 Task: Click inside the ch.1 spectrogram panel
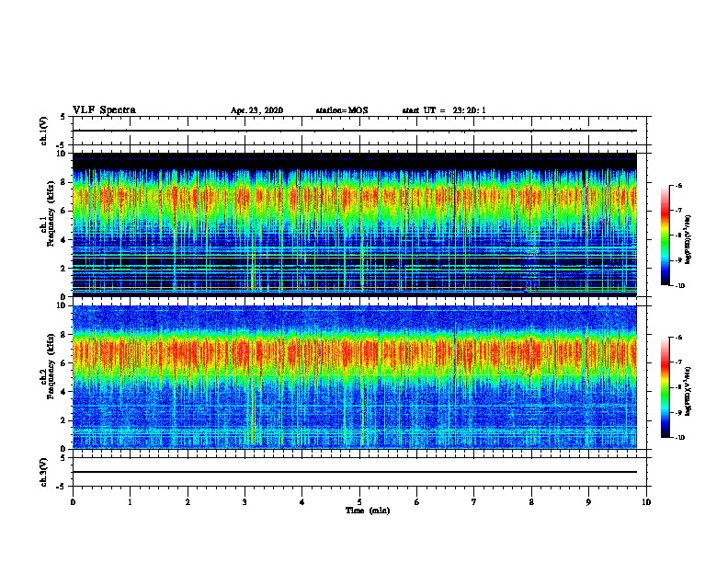click(x=355, y=224)
